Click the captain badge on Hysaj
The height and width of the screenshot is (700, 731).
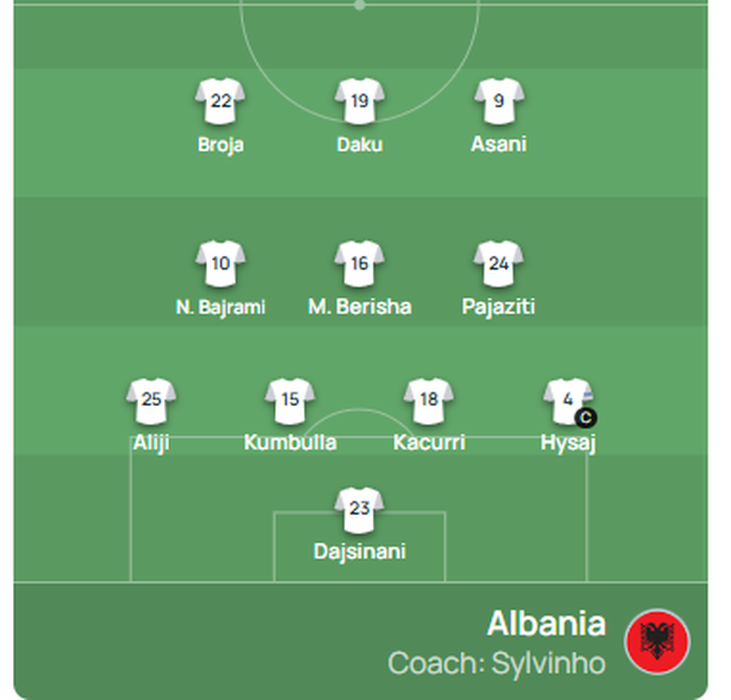[586, 417]
